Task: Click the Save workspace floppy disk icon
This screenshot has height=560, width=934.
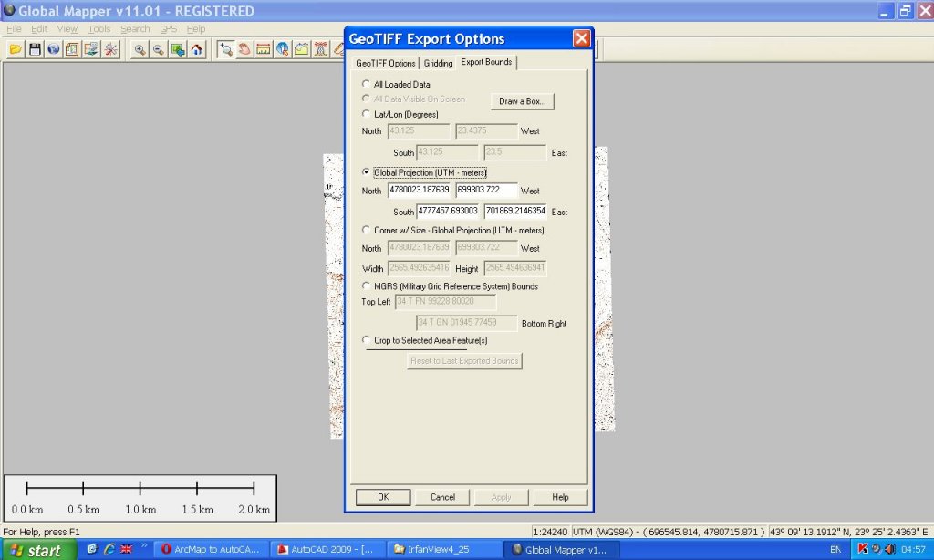Action: pyautogui.click(x=35, y=49)
